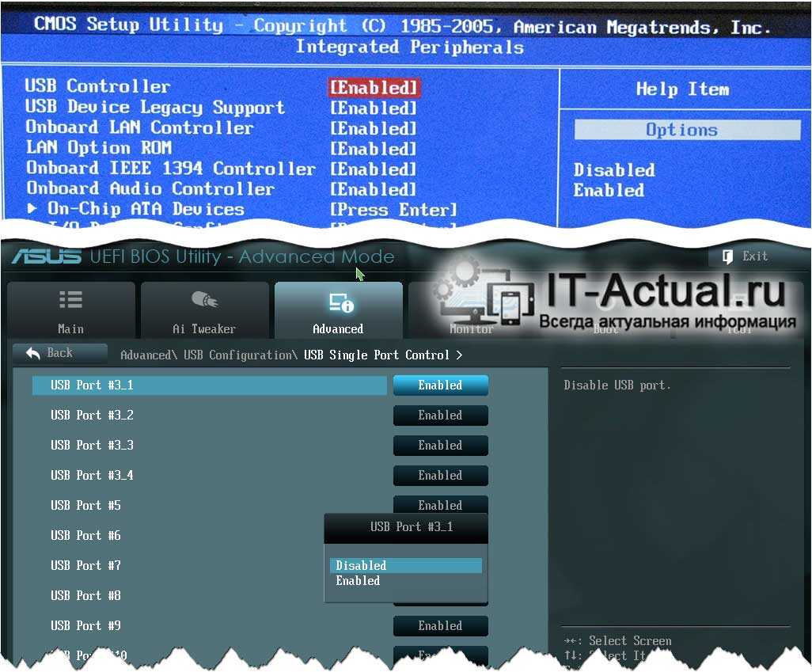Image resolution: width=812 pixels, height=672 pixels.
Task: Click Advanced in the breadcrumb path
Action: tap(146, 355)
